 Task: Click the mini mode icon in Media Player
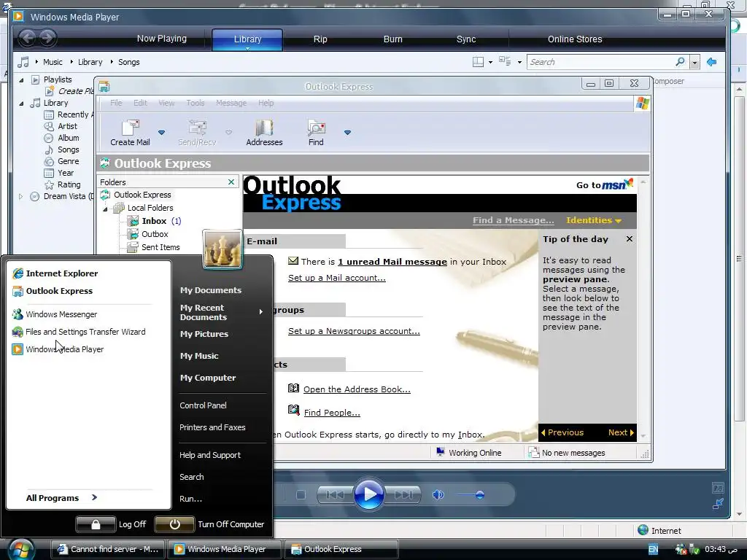(718, 503)
